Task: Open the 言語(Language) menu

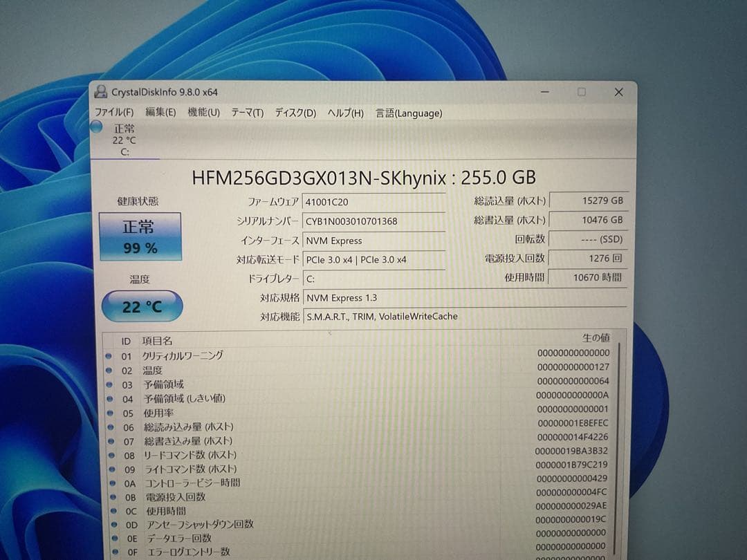Action: (x=409, y=113)
